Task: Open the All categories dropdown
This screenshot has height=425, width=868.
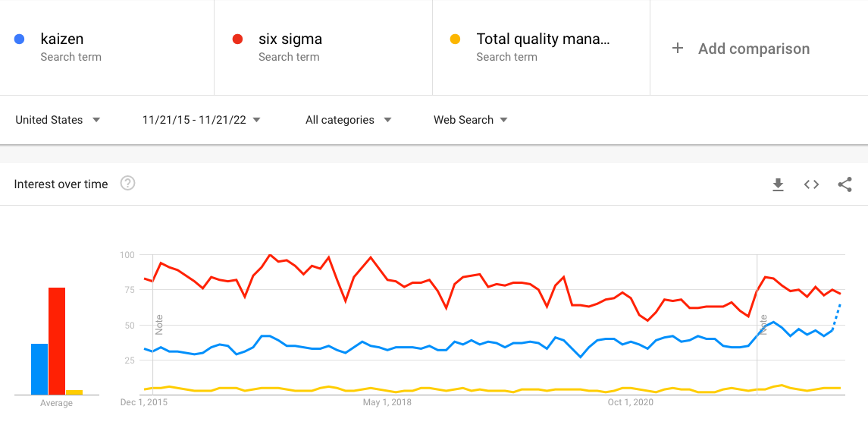Action: [348, 120]
